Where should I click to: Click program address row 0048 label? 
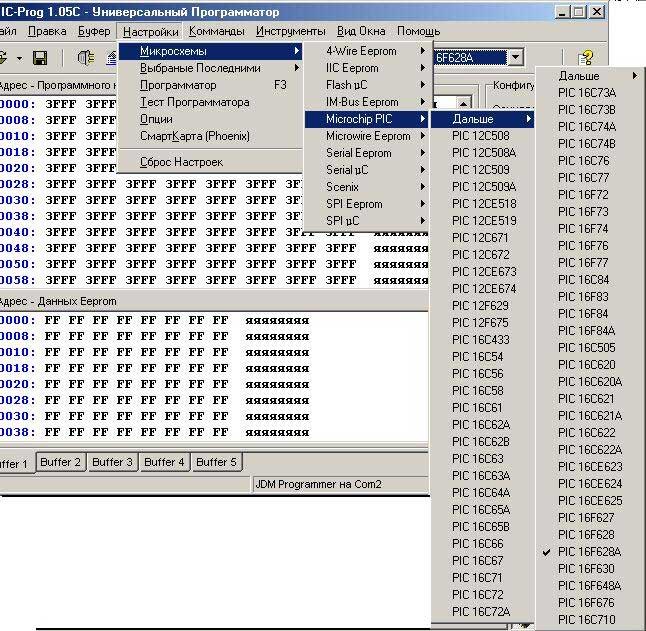click(x=17, y=248)
